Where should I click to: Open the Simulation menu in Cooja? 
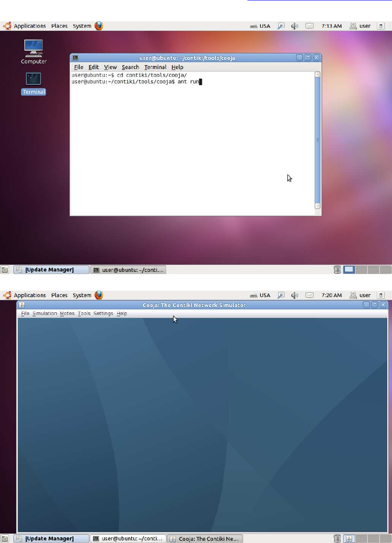45,313
